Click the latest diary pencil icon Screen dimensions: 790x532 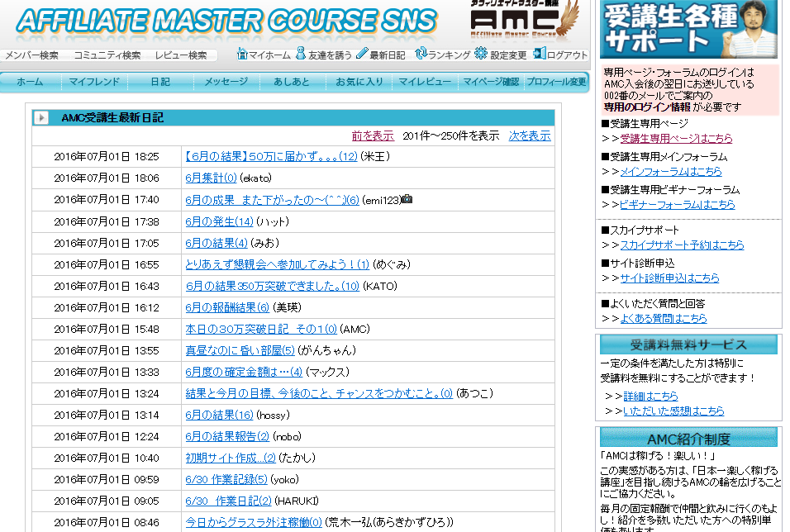click(x=362, y=54)
